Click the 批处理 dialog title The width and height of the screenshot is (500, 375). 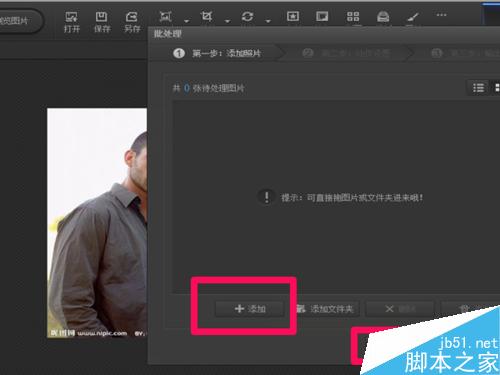[168, 34]
